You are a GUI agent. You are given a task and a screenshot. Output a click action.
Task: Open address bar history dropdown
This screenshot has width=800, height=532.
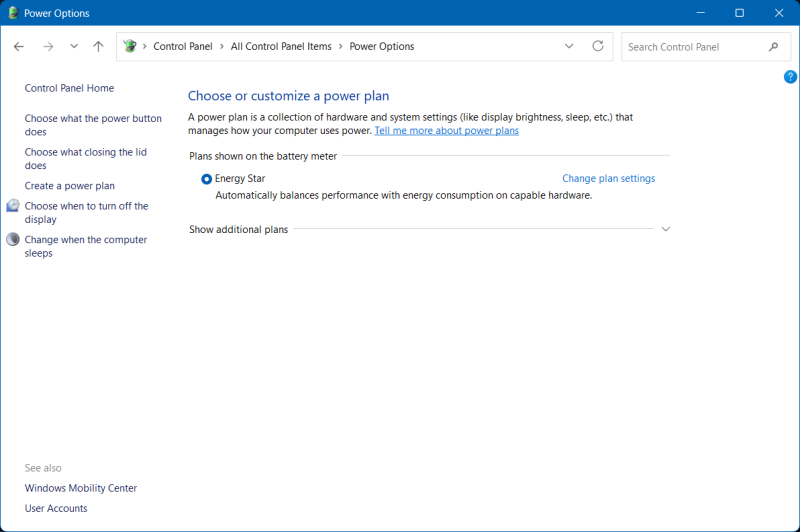[x=569, y=46]
